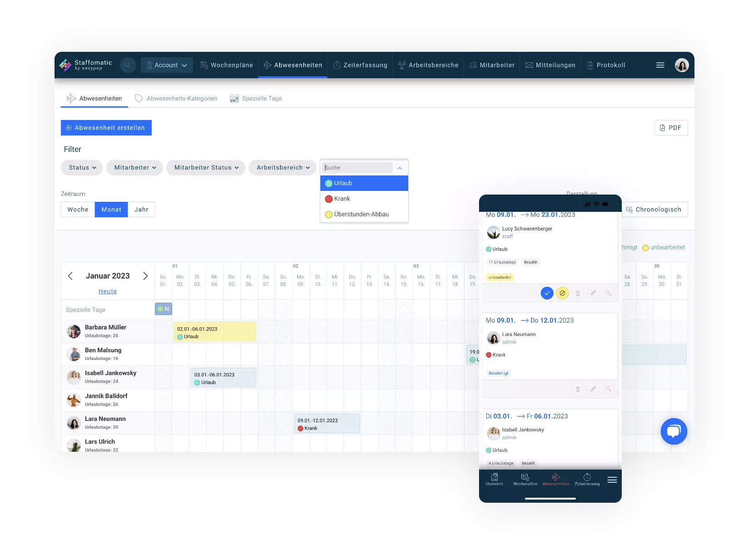Open the hamburger menu in top navbar

point(660,65)
